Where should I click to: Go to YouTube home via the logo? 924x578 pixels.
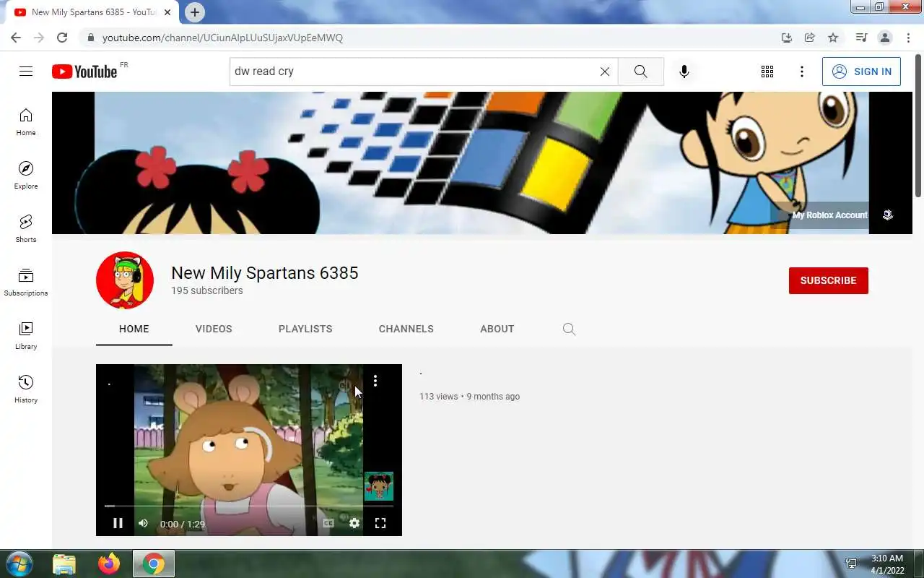(84, 71)
